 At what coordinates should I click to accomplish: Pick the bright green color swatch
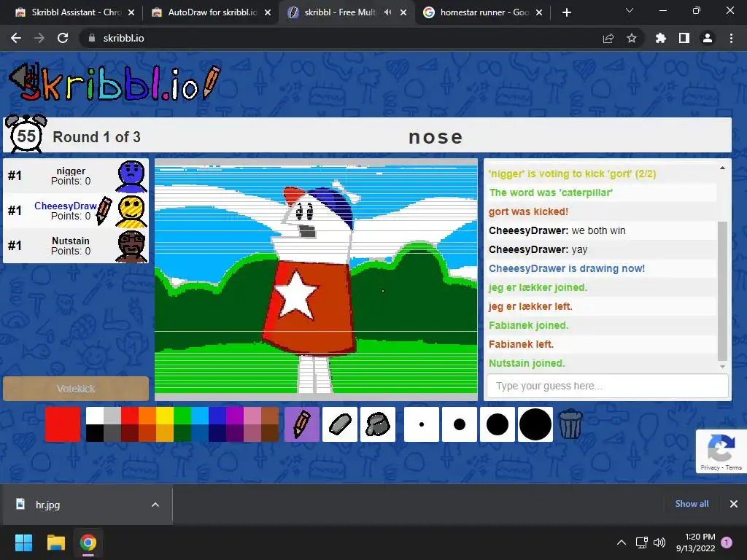[182, 416]
